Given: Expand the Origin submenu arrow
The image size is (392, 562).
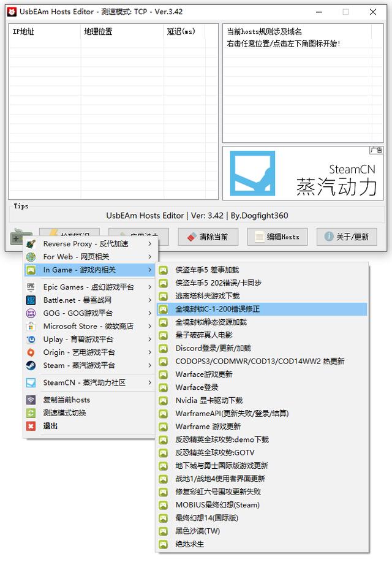Looking at the screenshot, I should [x=150, y=352].
